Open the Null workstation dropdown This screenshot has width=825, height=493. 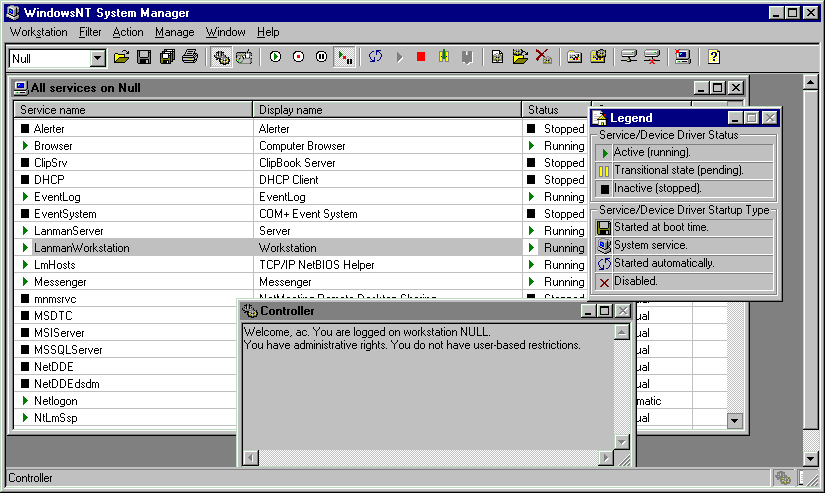coord(97,58)
